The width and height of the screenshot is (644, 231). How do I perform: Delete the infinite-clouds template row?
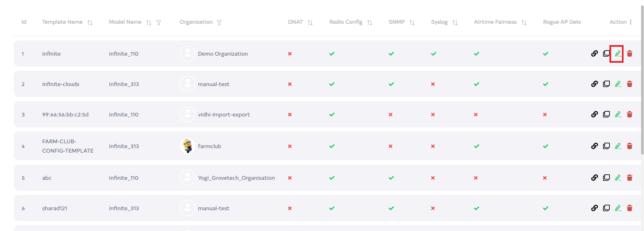tap(629, 84)
